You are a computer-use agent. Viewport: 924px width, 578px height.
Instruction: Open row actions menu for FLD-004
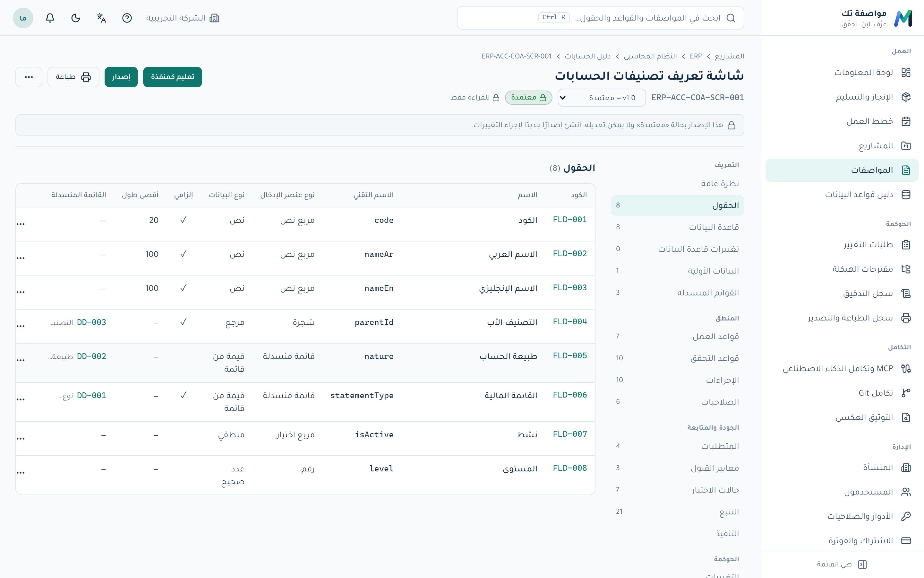point(21,326)
